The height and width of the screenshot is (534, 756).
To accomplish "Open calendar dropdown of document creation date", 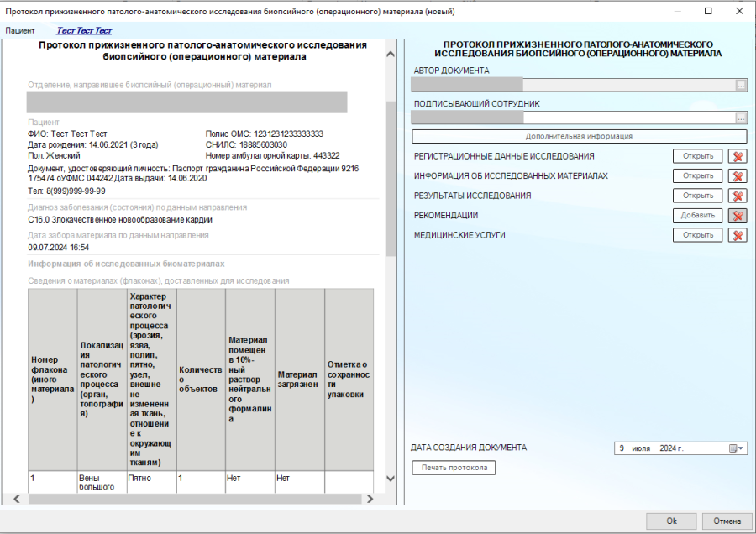I will tap(737, 448).
